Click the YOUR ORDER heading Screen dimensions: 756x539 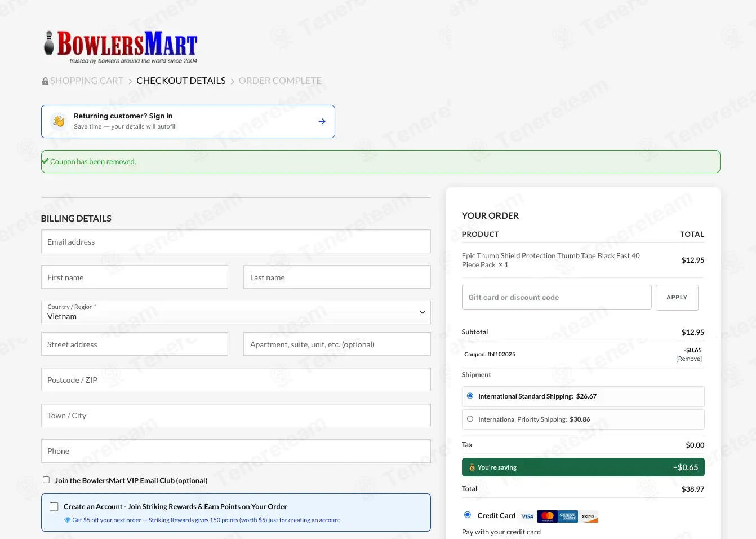point(490,215)
